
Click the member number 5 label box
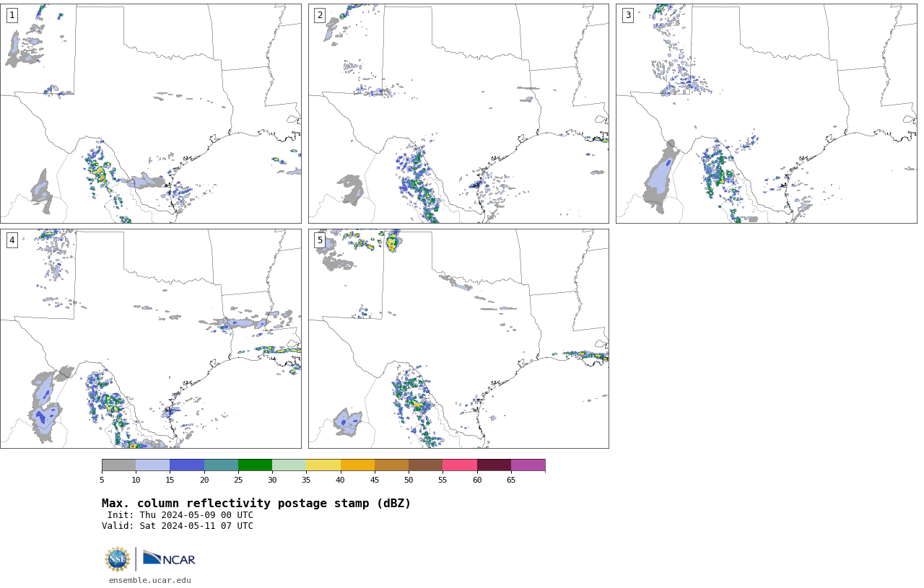(320, 240)
